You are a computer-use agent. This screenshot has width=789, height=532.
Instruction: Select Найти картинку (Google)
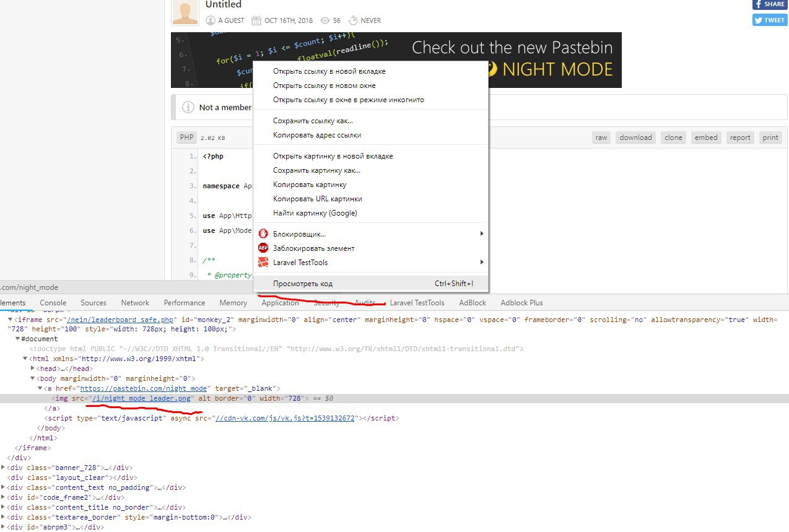click(371, 213)
